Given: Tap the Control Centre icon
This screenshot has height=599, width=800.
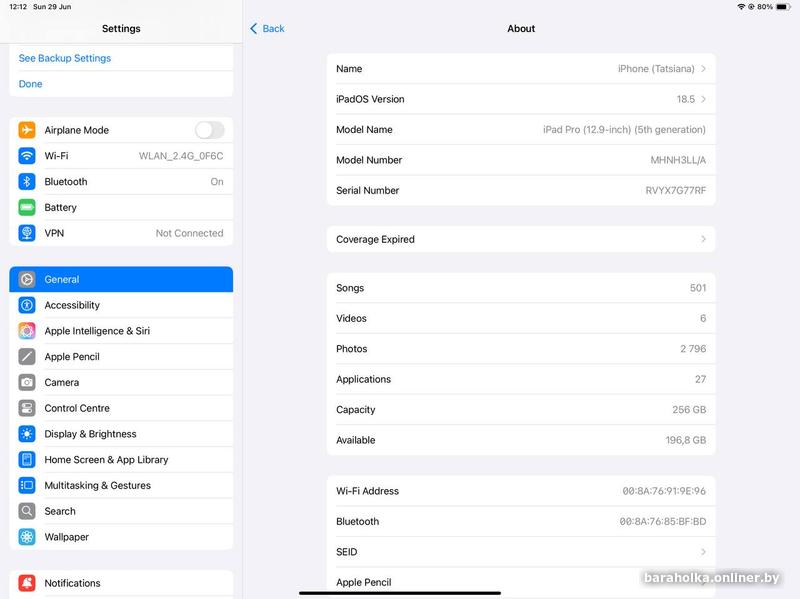Looking at the screenshot, I should pyautogui.click(x=27, y=408).
